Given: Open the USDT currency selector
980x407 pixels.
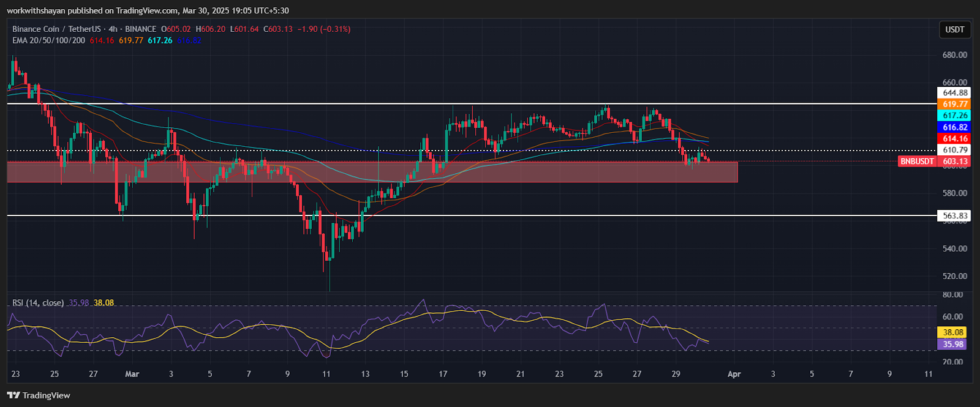Looking at the screenshot, I should (954, 29).
